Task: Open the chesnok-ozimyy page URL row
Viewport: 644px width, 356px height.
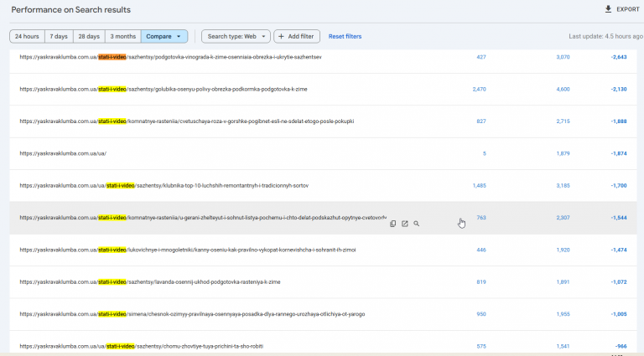Action: click(323, 314)
